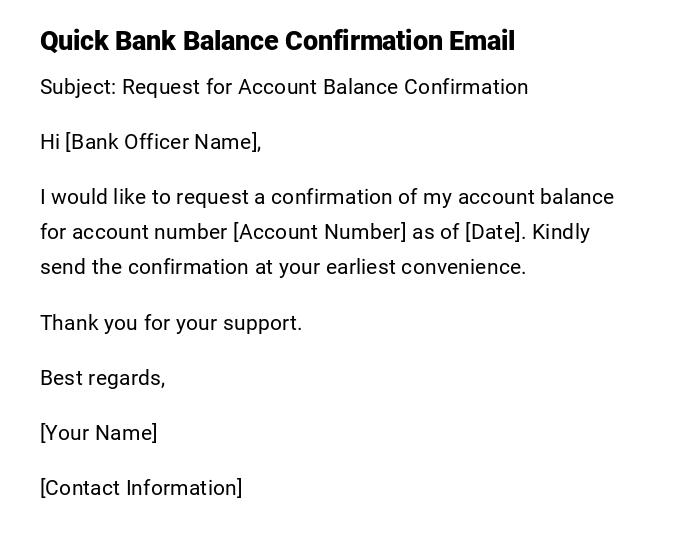The image size is (700, 550).
Task: Click the word 'Quick' in the heading
Action: (74, 41)
